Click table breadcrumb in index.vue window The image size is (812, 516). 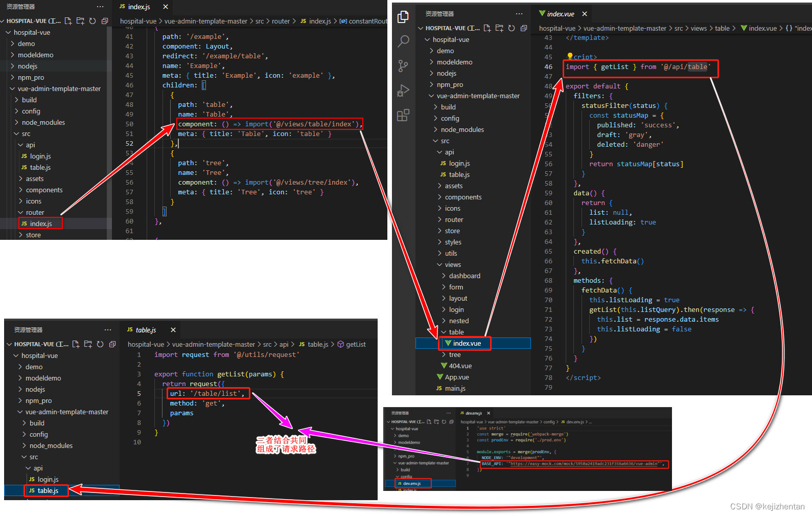click(x=722, y=28)
